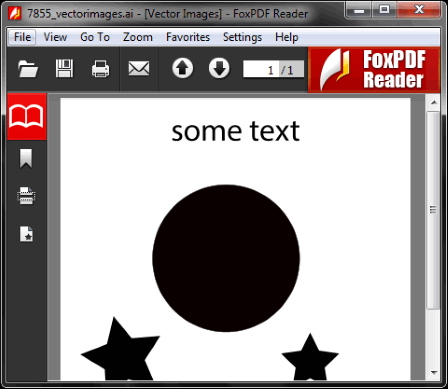Select the red open book reading icon
448x389 pixels.
click(x=26, y=116)
